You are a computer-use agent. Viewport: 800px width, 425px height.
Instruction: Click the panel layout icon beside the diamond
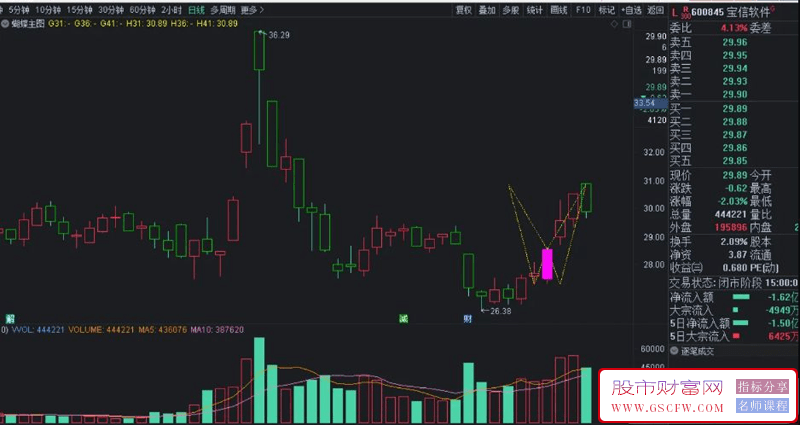628,23
